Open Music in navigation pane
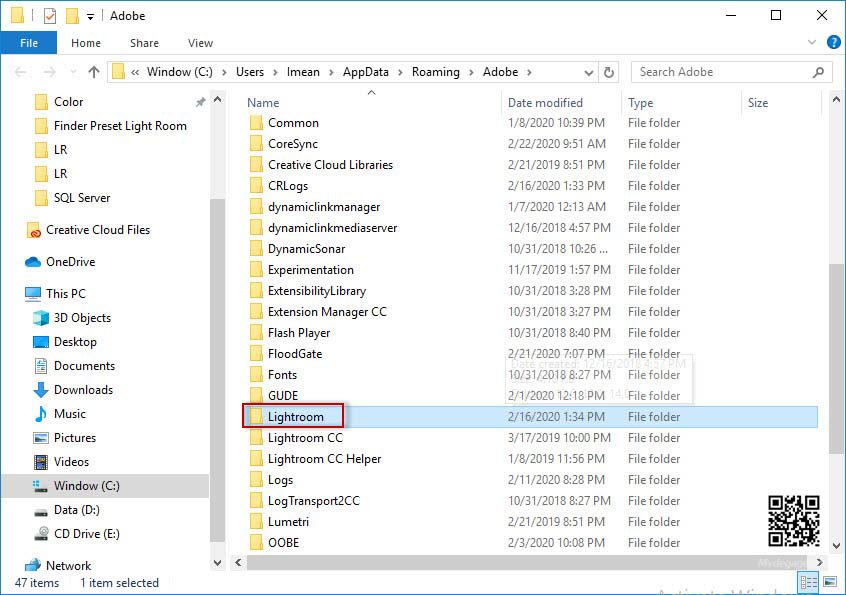This screenshot has height=595, width=846. click(70, 414)
